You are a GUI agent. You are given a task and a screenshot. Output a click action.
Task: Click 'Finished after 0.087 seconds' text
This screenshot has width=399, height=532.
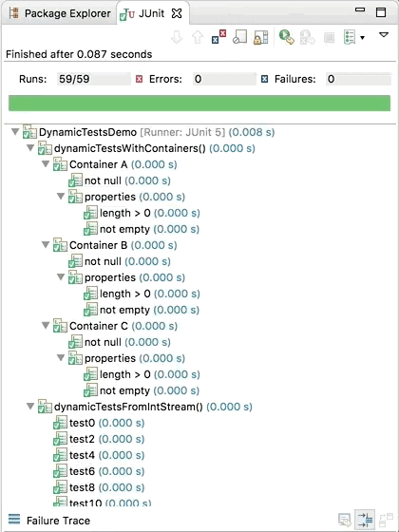79,54
